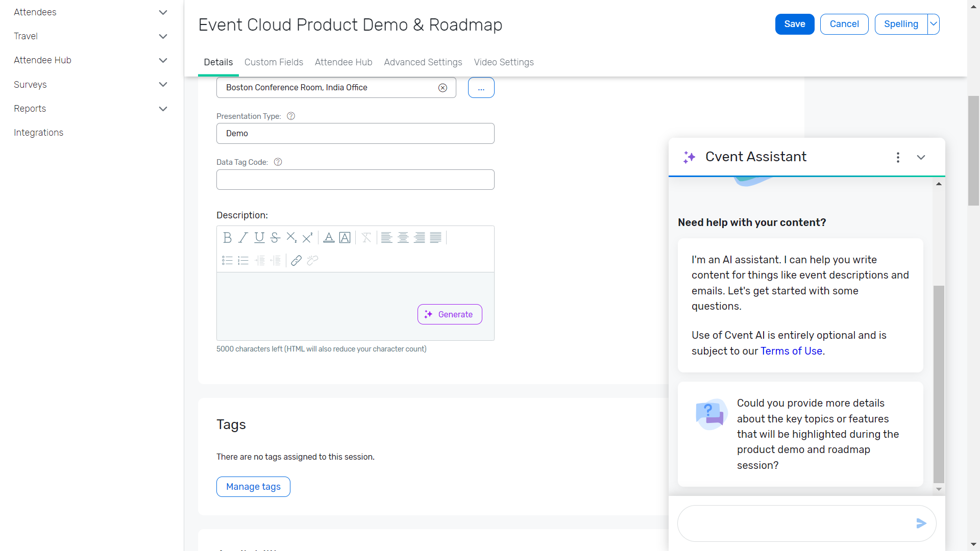This screenshot has width=980, height=551.
Task: Insert a bulleted list
Action: pyautogui.click(x=227, y=261)
